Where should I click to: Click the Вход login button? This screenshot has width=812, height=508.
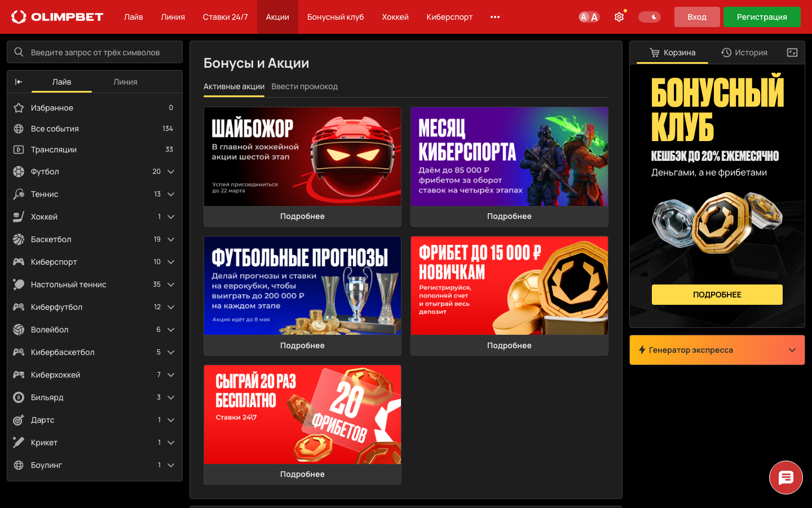[x=697, y=17]
